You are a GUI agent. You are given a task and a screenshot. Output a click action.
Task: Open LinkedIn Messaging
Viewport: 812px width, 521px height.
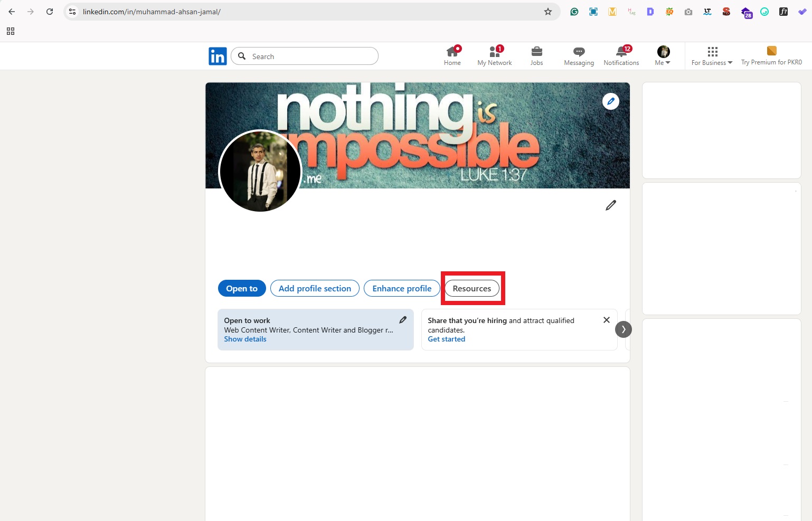coord(579,55)
